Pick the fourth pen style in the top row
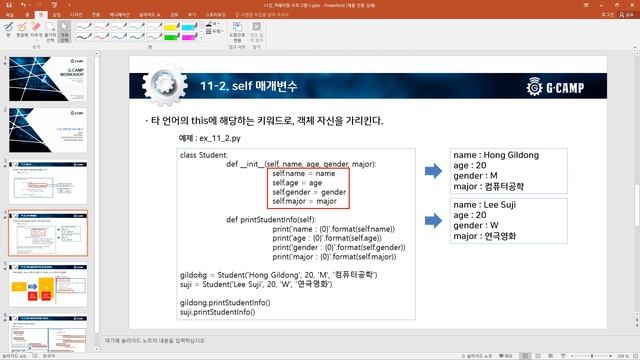Viewport: 640px width, 360px height. (136, 27)
